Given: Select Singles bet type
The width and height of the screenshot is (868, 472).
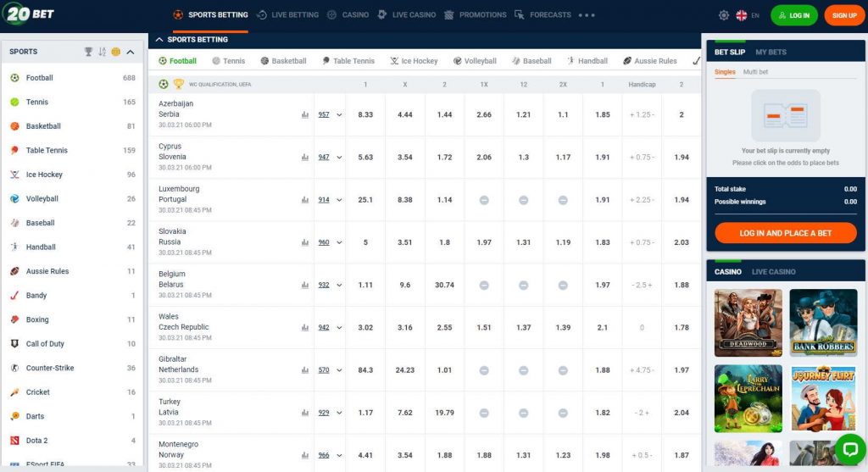Looking at the screenshot, I should [x=725, y=72].
